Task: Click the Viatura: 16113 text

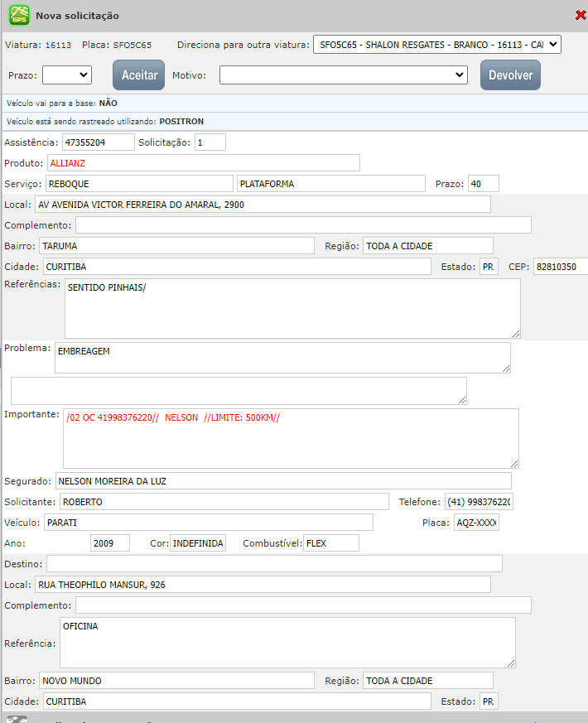Action: tap(38, 46)
